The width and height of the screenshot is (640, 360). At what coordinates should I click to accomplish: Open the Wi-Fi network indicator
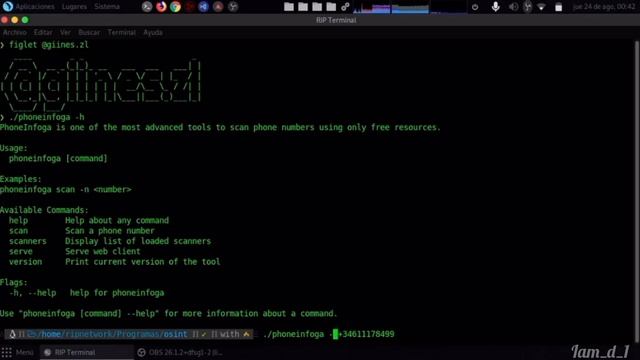[542, 7]
